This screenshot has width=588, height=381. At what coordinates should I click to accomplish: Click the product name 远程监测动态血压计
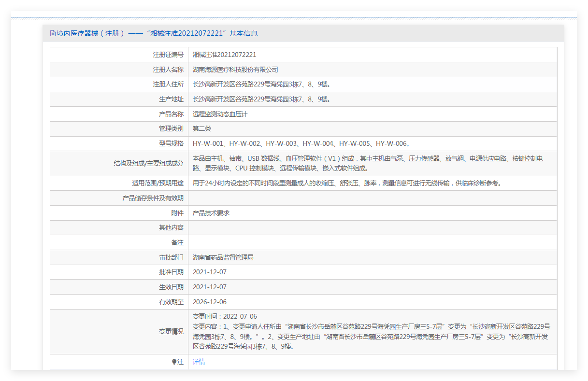(x=220, y=114)
